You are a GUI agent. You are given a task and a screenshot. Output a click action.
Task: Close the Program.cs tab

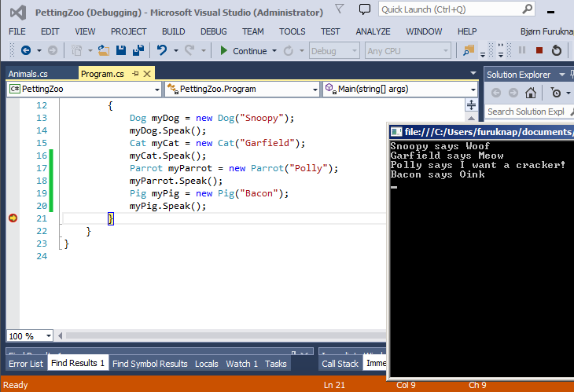tap(147, 74)
